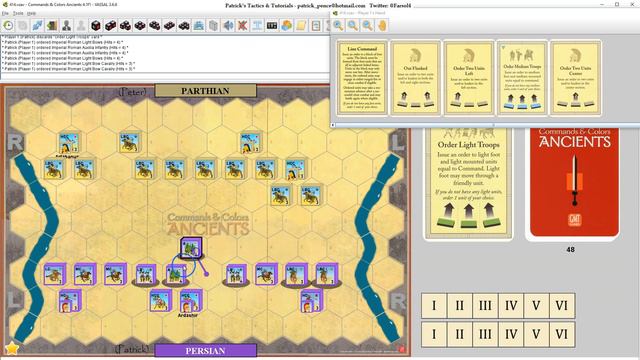Roll two dice using two-dice icon
Image resolution: width=640 pixels, height=360 pixels.
pyautogui.click(x=111, y=25)
